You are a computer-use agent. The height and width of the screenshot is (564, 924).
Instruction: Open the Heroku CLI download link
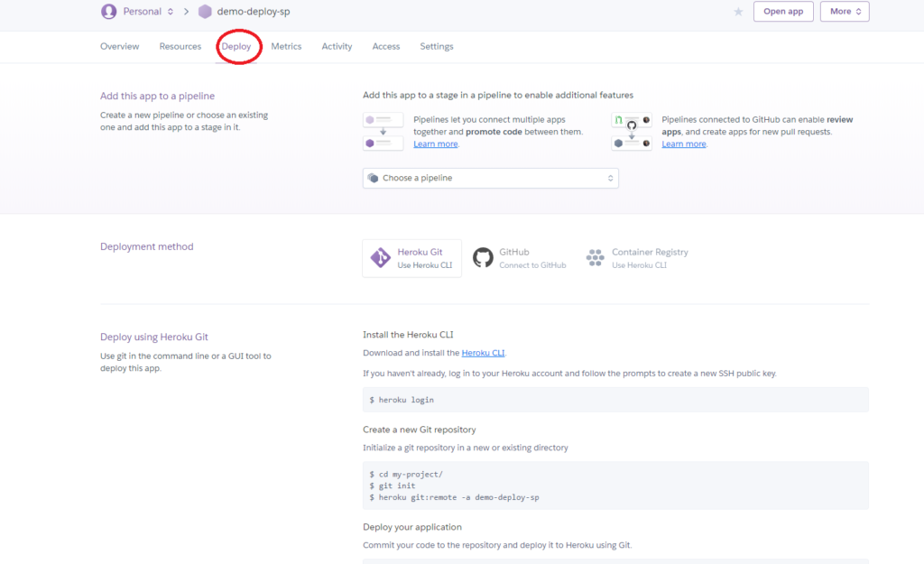pyautogui.click(x=483, y=353)
